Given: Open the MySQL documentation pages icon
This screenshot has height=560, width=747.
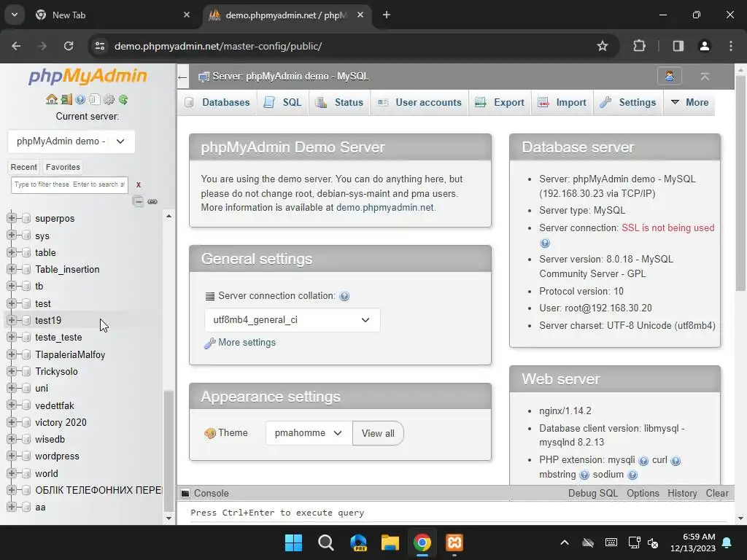Looking at the screenshot, I should [94, 99].
